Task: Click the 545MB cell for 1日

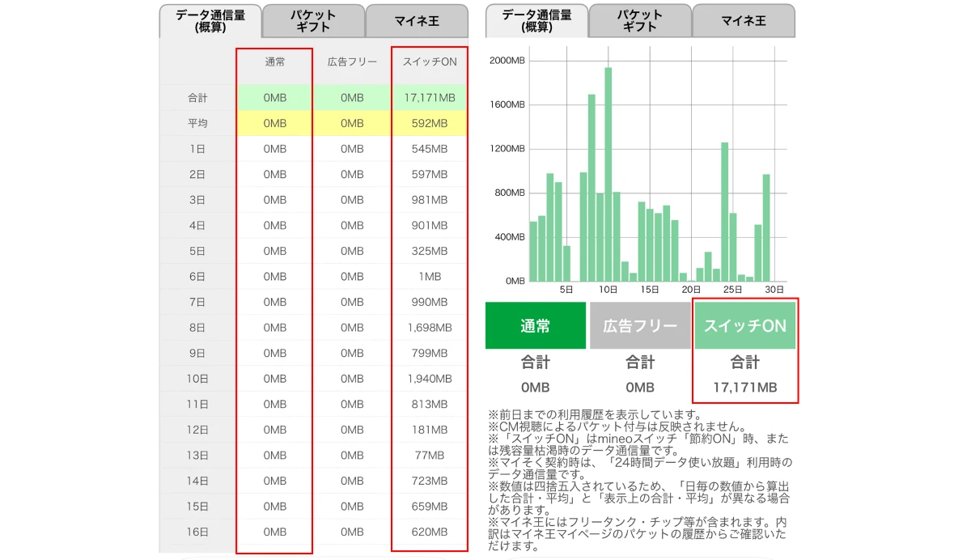Action: tap(429, 149)
